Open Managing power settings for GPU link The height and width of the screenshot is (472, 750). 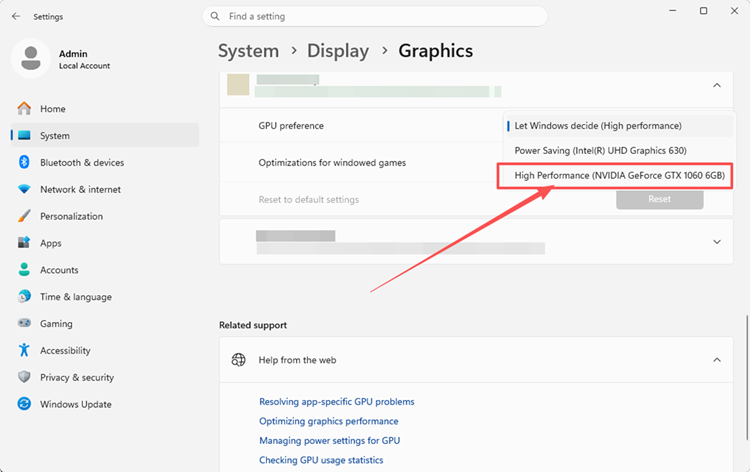pos(330,440)
